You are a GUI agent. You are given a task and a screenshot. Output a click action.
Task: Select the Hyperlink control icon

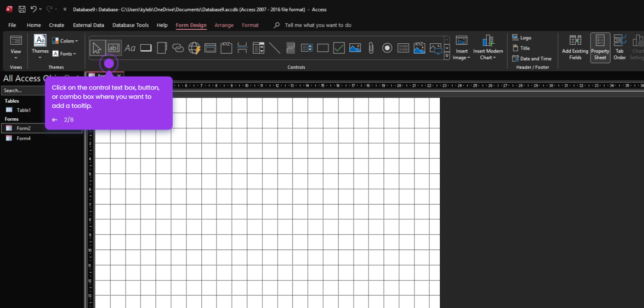click(x=178, y=48)
